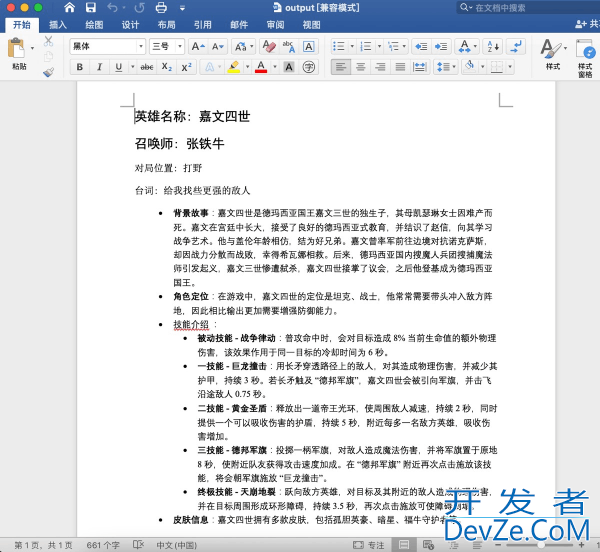Open the borders button
Image resolution: width=600 pixels, height=552 pixels.
click(496, 67)
